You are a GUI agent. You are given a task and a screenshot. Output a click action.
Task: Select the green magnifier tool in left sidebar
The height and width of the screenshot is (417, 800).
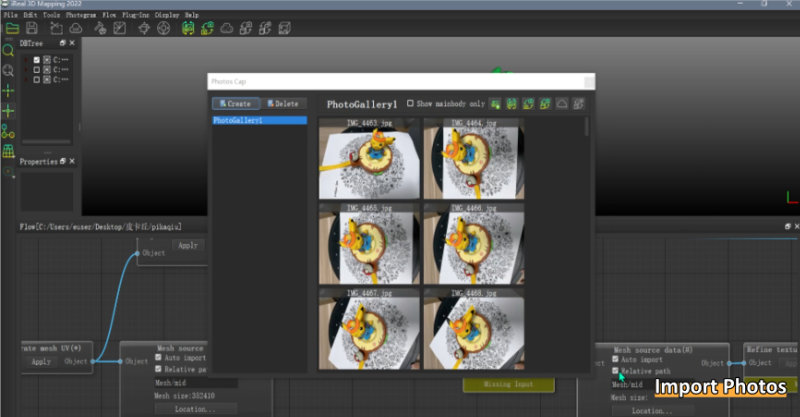(x=8, y=51)
